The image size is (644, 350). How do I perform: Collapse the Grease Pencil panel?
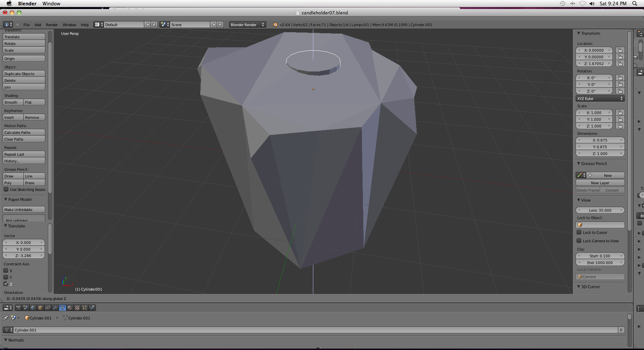click(x=579, y=163)
